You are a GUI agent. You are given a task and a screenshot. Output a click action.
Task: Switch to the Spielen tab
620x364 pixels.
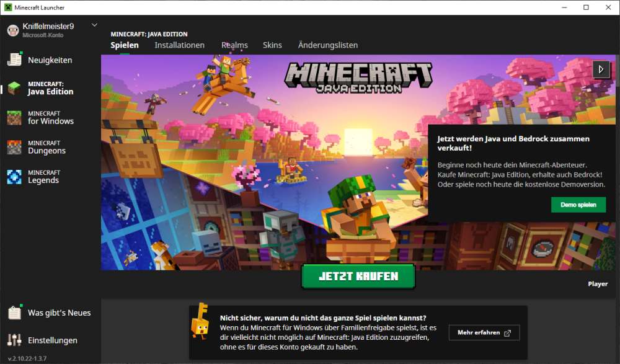pos(125,45)
